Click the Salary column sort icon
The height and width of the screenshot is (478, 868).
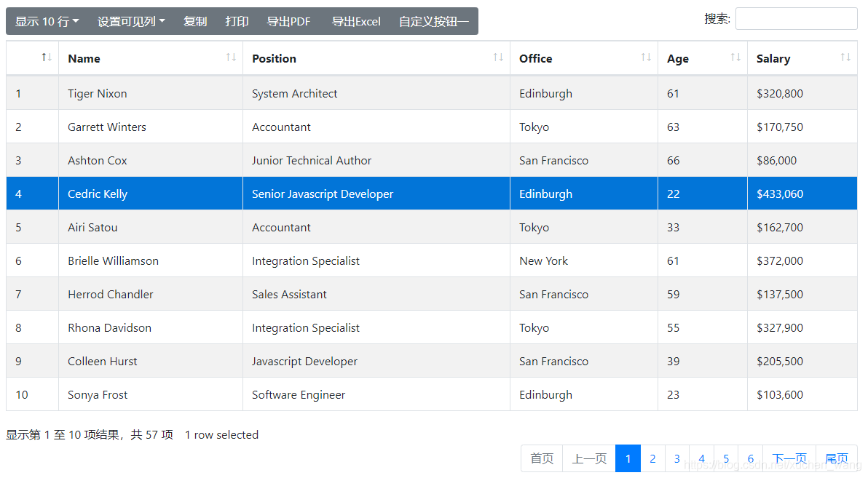[845, 57]
